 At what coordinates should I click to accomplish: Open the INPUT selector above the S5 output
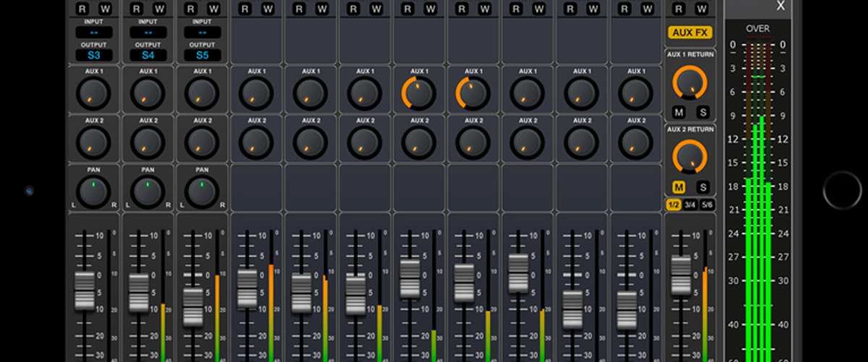pyautogui.click(x=203, y=33)
